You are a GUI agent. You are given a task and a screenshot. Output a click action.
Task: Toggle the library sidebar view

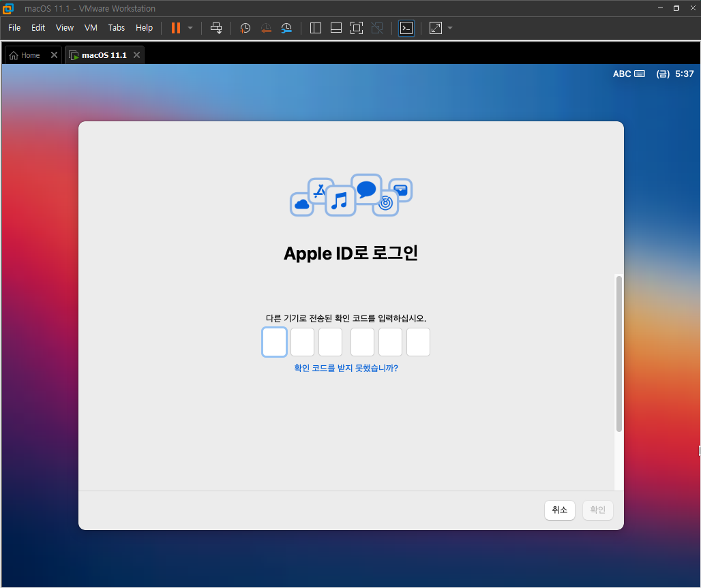coord(316,28)
